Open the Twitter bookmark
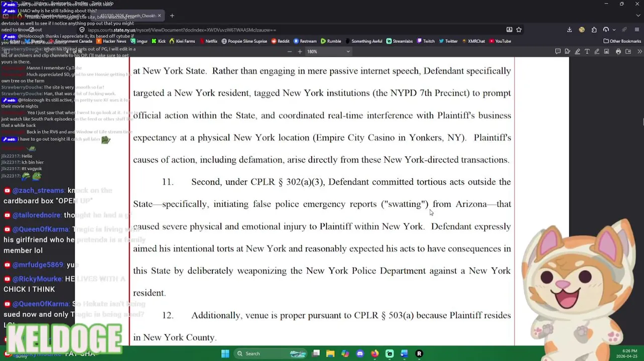Viewport: 644px width, 361px height. (x=447, y=41)
